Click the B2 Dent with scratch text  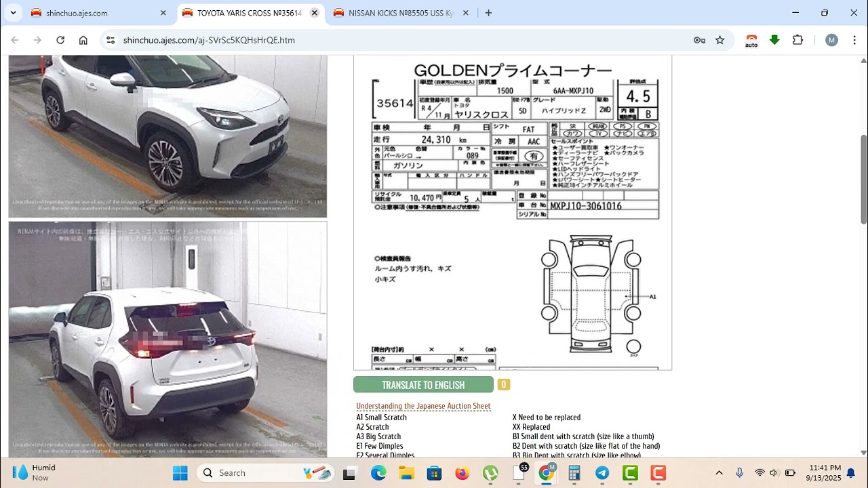(586, 446)
